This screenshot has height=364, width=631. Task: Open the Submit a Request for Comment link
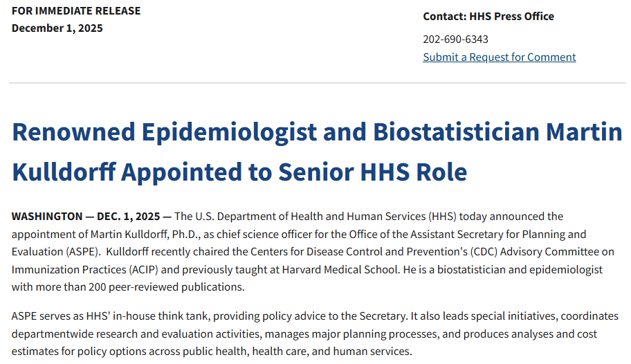499,57
